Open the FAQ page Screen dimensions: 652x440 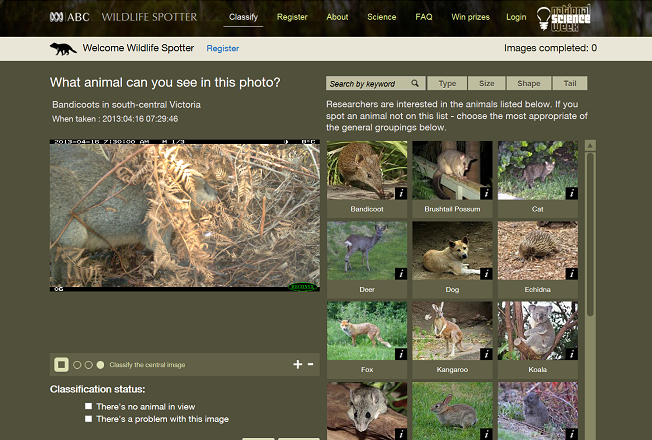(424, 17)
